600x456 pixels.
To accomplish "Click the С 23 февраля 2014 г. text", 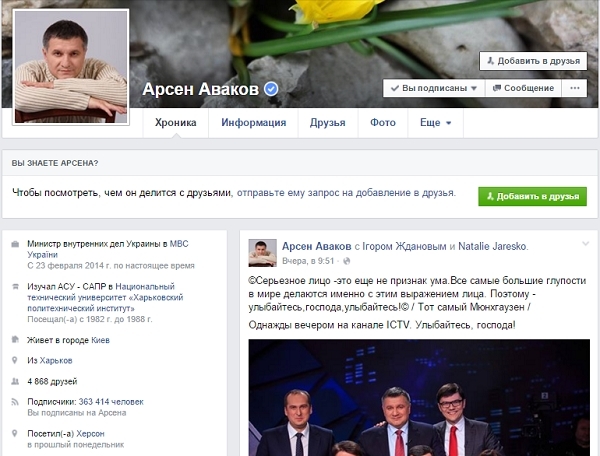I will click(x=111, y=265).
